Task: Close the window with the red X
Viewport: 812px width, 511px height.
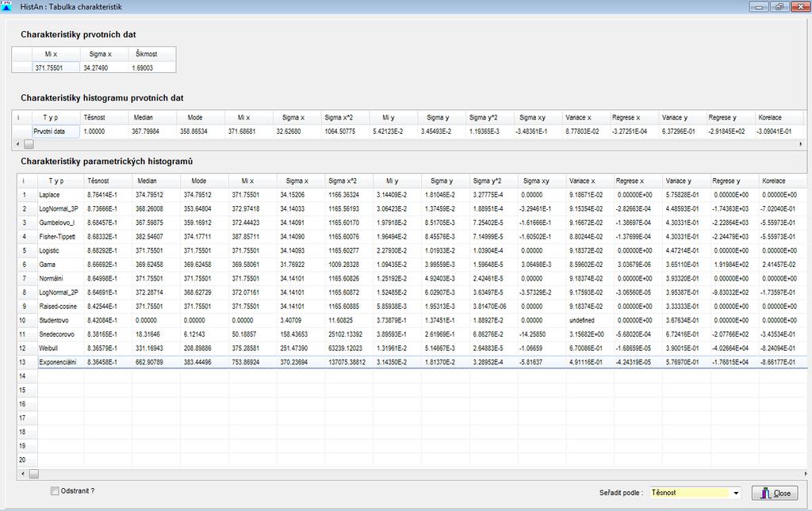Action: (799, 6)
